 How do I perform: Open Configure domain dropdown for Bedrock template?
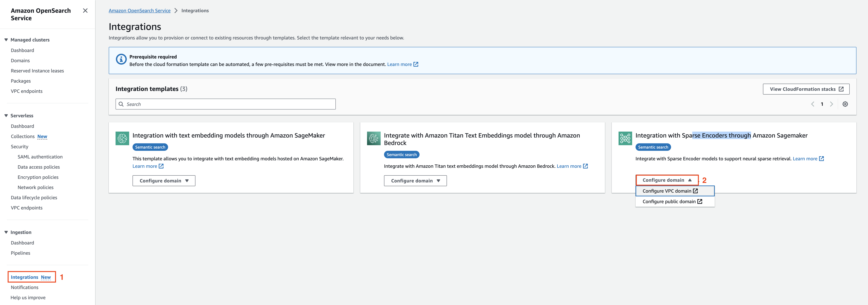[415, 181]
